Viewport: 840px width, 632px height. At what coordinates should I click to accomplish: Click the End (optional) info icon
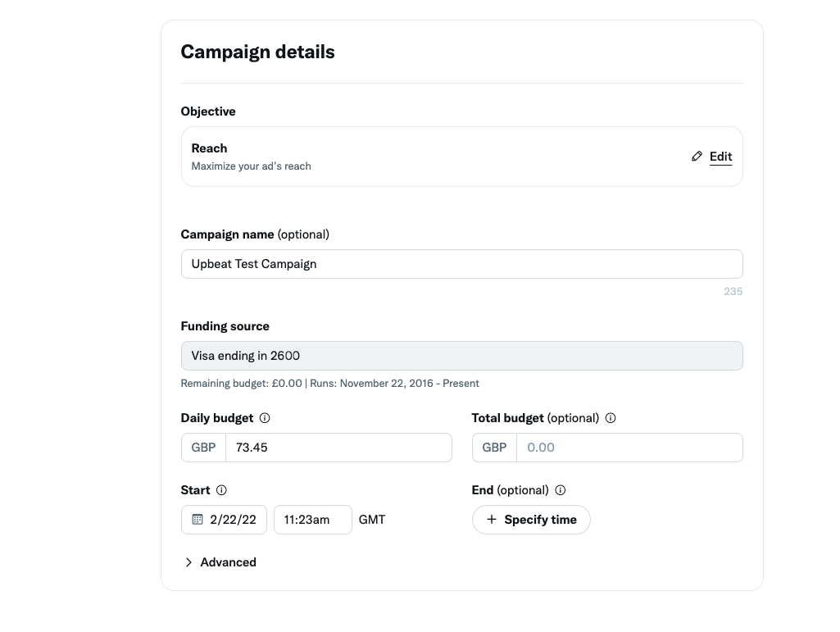(561, 490)
